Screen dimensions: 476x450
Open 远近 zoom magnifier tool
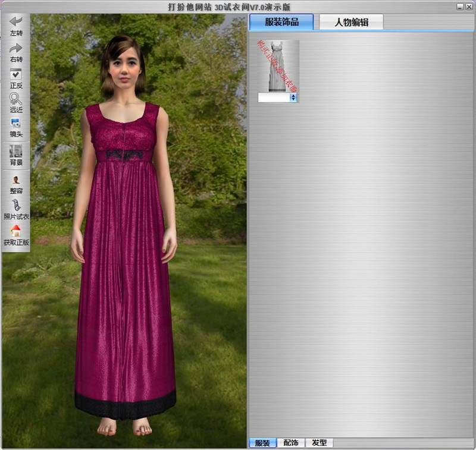click(x=16, y=99)
